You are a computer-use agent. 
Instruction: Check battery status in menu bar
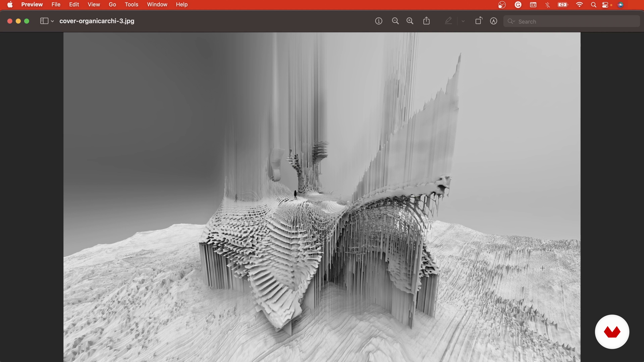pos(563,5)
